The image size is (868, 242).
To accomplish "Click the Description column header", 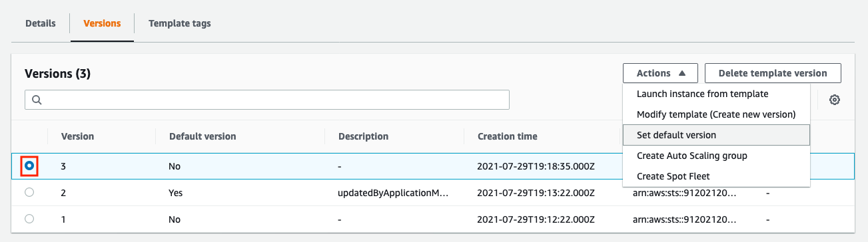I will 363,136.
